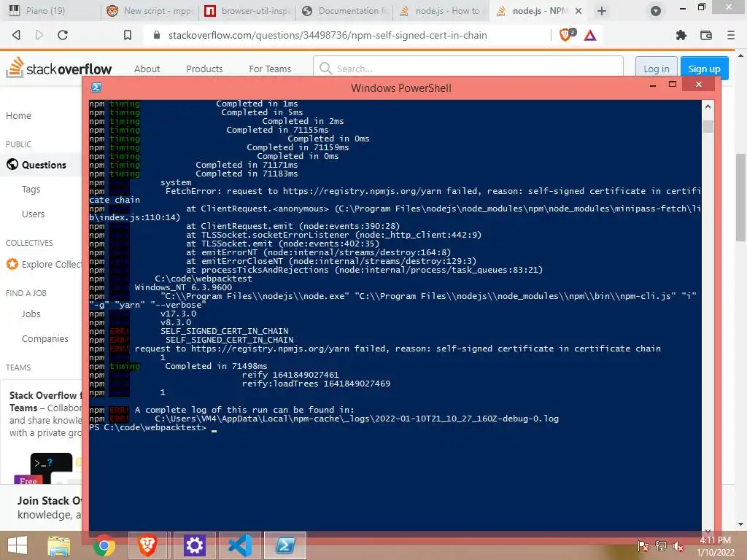Open For Teams link in header
747x560 pixels.
pos(270,69)
